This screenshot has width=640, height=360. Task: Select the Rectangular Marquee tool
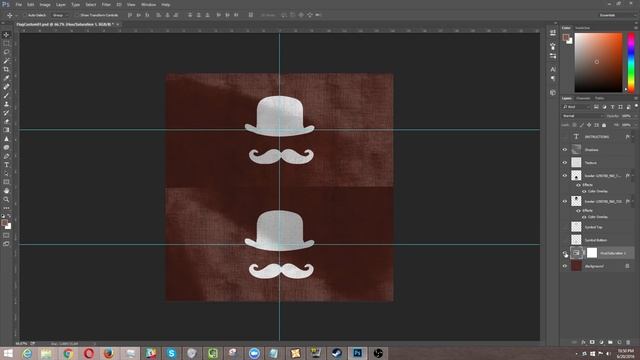(6, 43)
